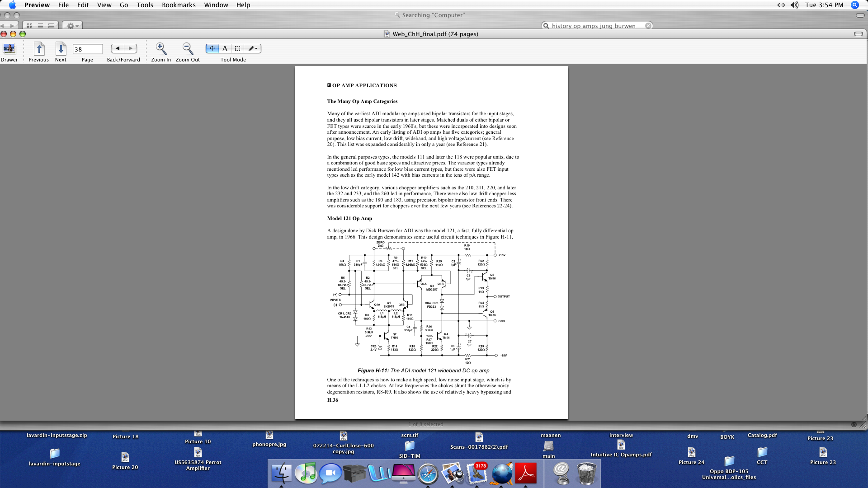Select the Move tool mode

click(212, 48)
